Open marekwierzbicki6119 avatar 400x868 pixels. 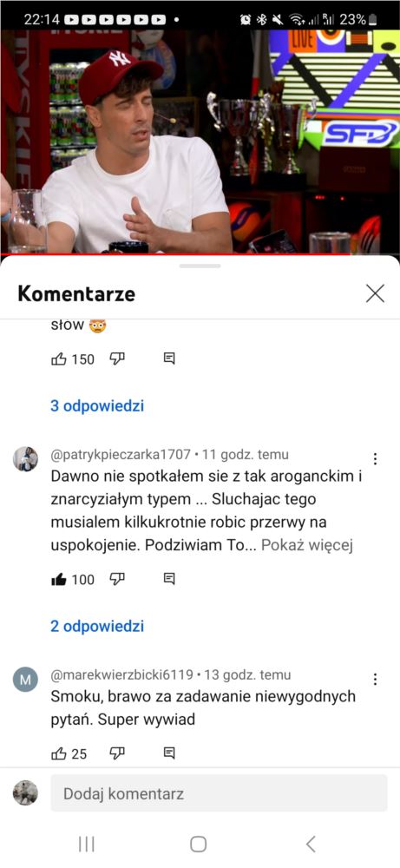25,680
